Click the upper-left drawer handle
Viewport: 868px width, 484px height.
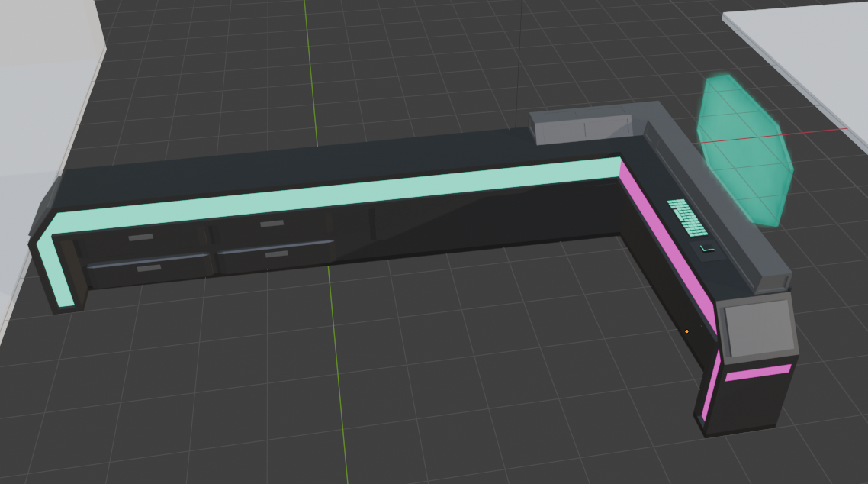tap(140, 237)
